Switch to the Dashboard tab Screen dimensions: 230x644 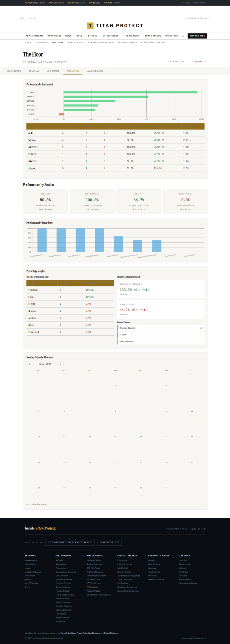click(x=14, y=71)
